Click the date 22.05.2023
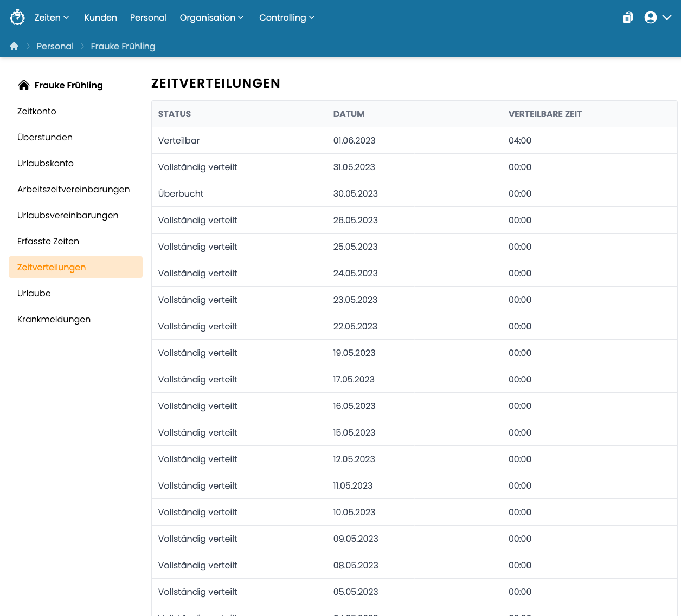The image size is (681, 616). coord(355,326)
